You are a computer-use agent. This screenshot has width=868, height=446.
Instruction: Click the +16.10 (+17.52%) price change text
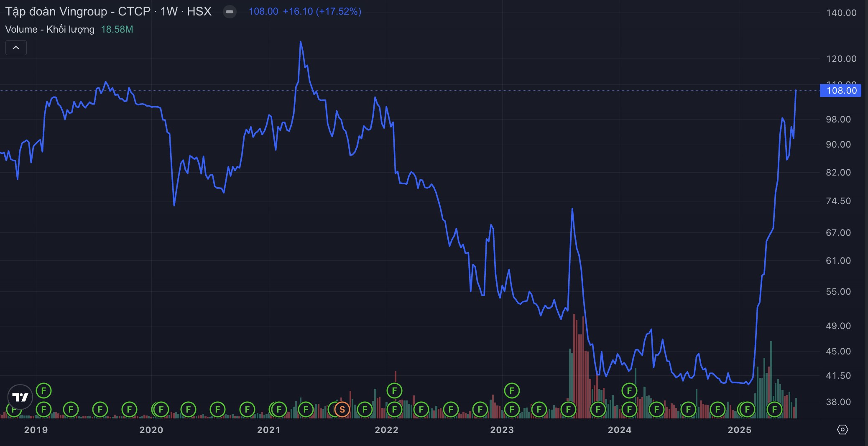[322, 11]
